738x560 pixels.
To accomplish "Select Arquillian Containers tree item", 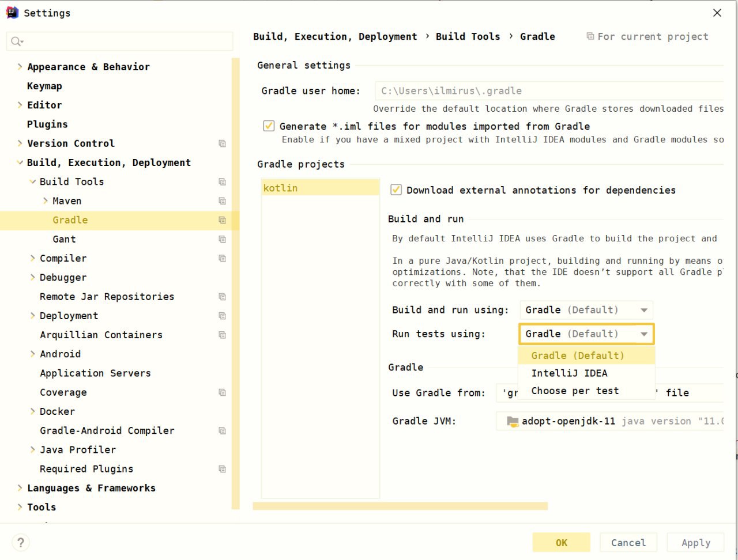I will click(101, 335).
